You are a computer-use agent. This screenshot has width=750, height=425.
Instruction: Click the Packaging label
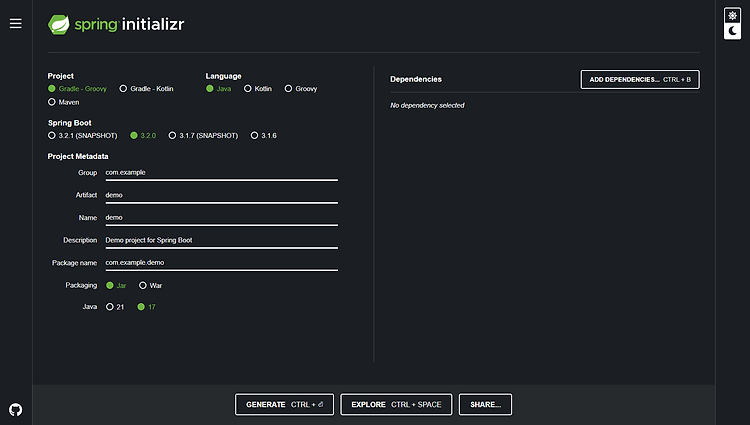coord(81,285)
